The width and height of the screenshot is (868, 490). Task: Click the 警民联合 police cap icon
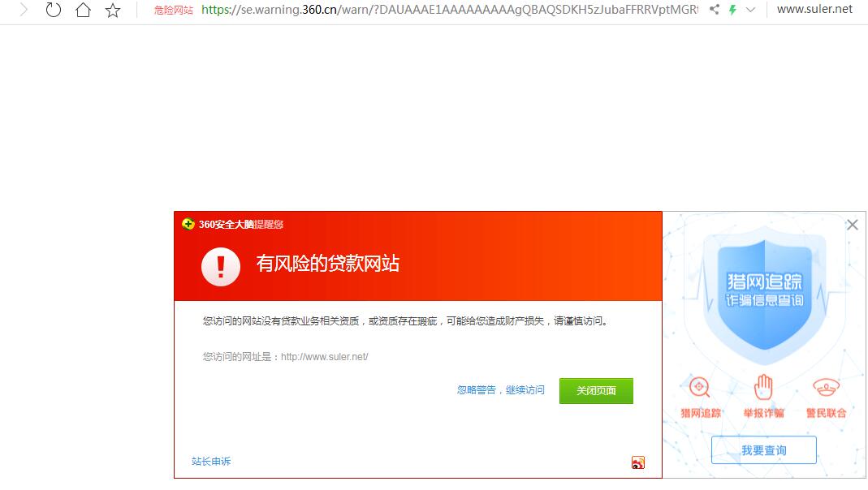(826, 387)
